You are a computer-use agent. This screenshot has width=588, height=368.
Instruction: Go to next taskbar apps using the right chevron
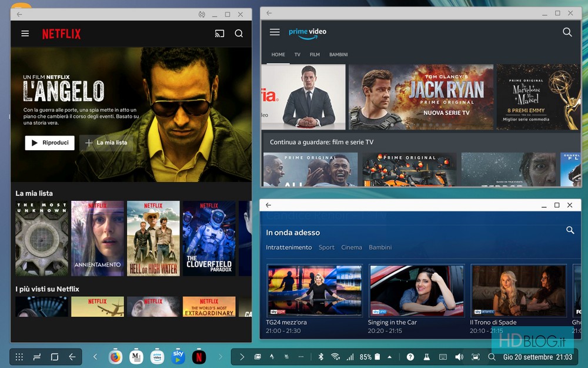coord(220,357)
